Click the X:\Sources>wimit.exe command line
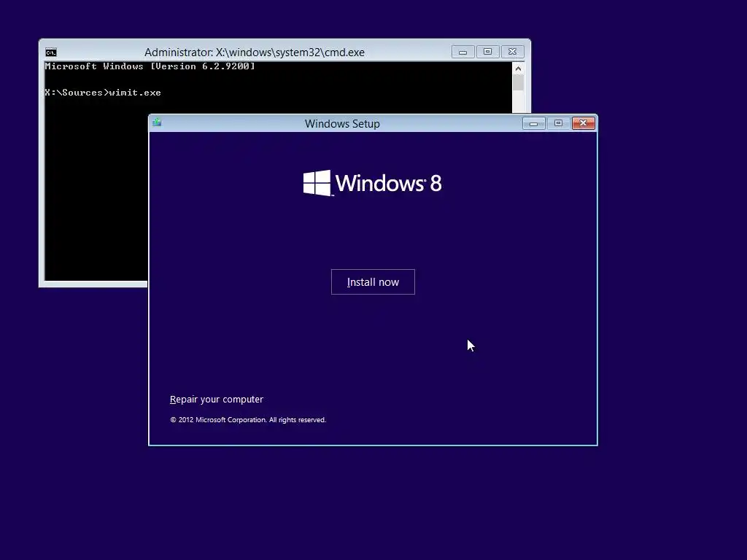The height and width of the screenshot is (560, 747). (103, 93)
